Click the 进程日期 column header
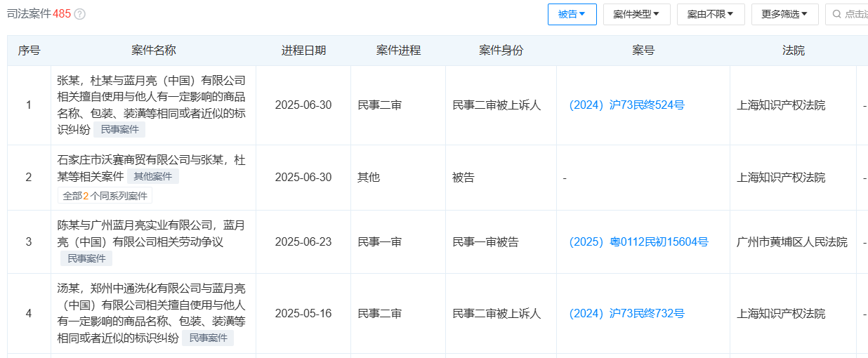The height and width of the screenshot is (358, 868). pos(303,51)
